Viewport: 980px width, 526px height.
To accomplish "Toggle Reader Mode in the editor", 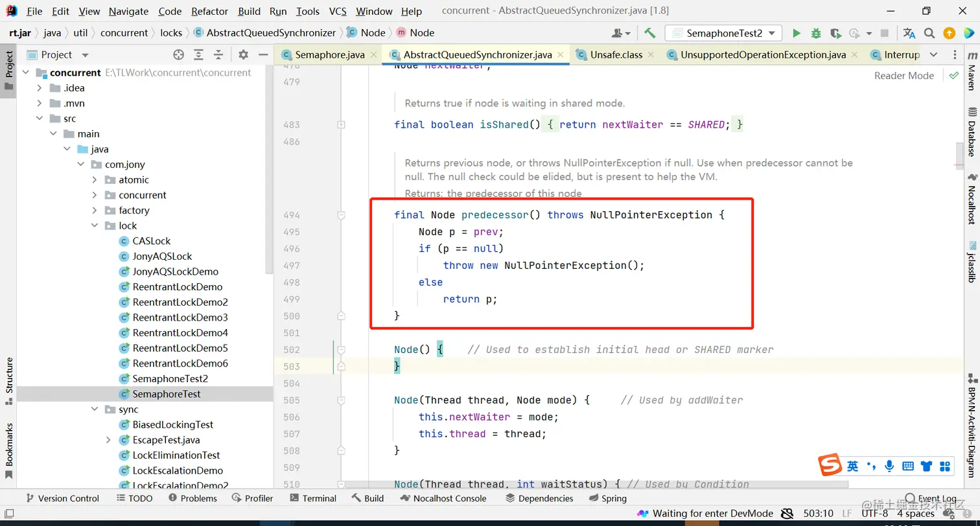I will (904, 76).
